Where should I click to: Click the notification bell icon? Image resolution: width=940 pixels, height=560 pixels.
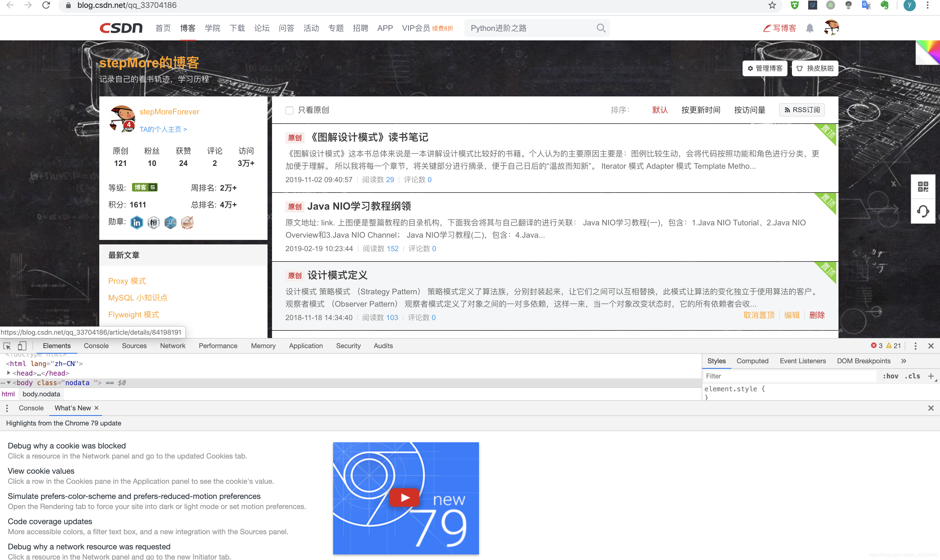tap(809, 28)
